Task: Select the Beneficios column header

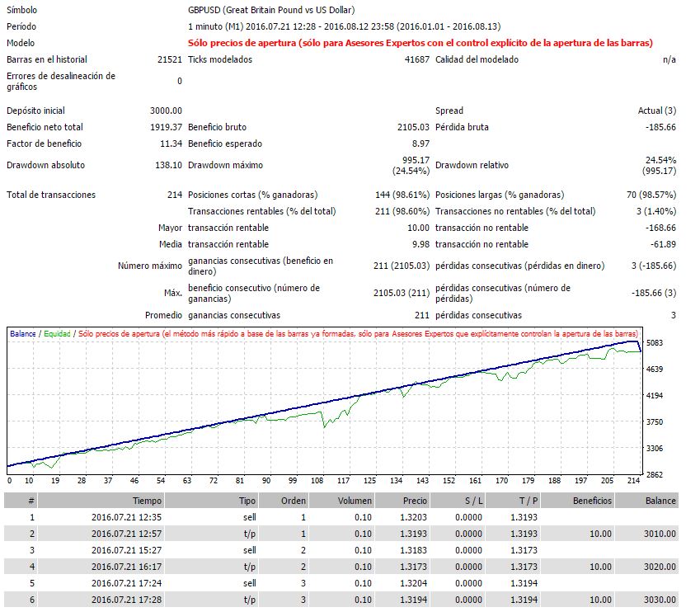Action: coord(591,501)
